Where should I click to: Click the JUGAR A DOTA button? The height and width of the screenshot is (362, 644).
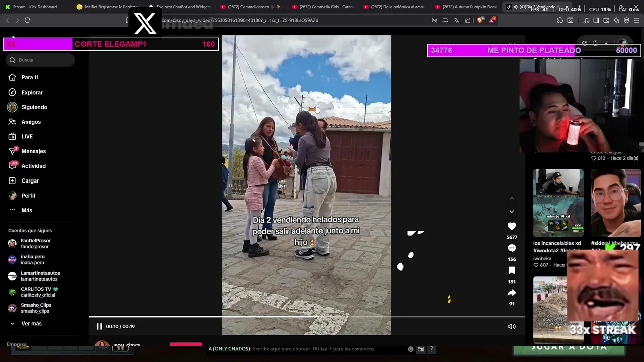coord(570,348)
